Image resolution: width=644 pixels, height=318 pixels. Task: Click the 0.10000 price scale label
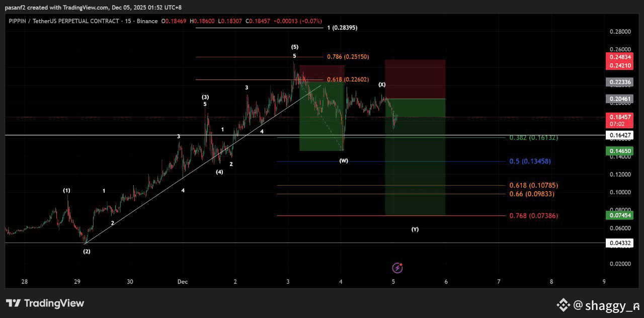pos(620,192)
